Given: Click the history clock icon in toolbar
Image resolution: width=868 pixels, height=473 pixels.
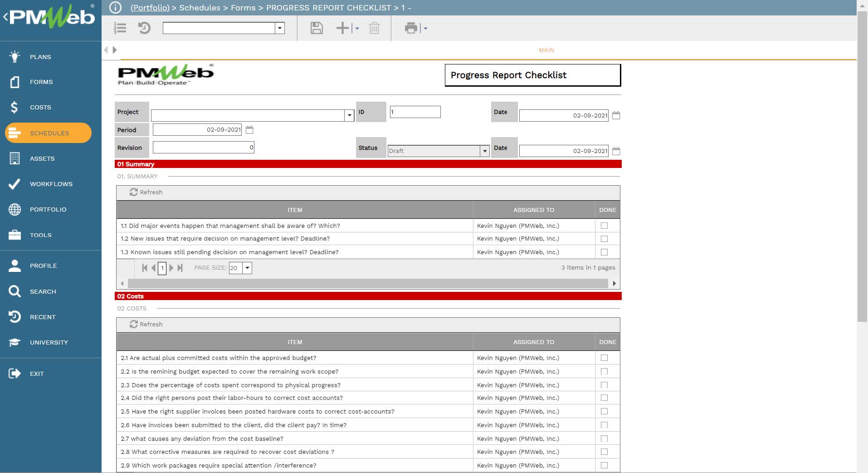Looking at the screenshot, I should point(144,28).
